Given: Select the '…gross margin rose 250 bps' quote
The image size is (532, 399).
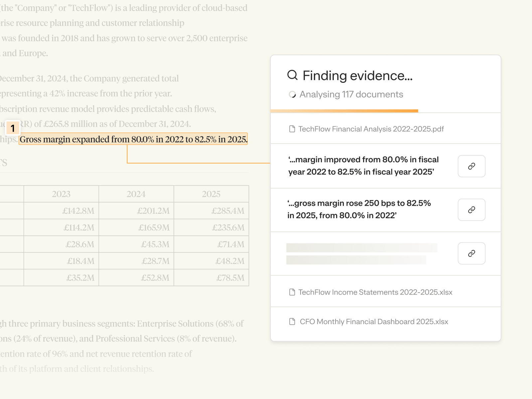Looking at the screenshot, I should coord(359,209).
